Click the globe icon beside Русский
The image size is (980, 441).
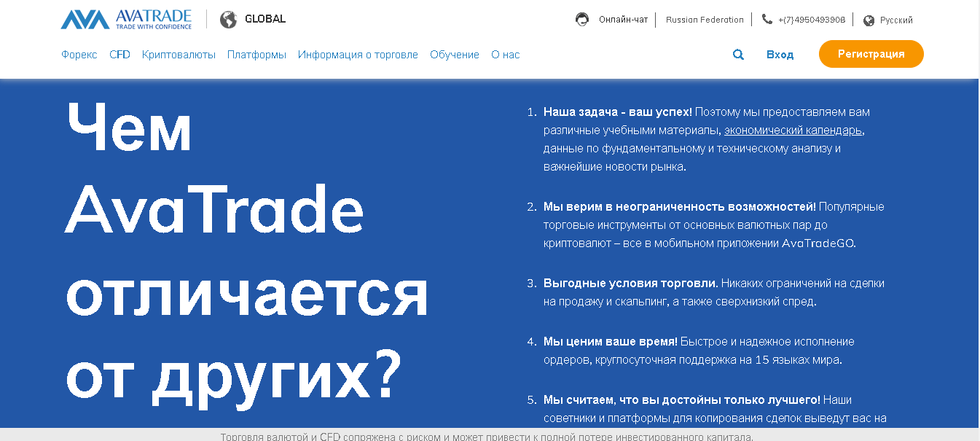click(x=869, y=20)
